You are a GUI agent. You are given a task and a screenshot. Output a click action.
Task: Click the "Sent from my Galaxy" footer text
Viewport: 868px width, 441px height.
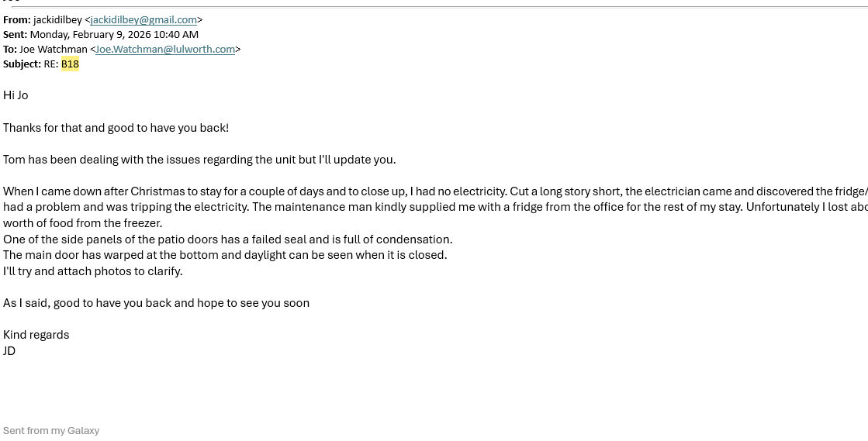pos(51,431)
